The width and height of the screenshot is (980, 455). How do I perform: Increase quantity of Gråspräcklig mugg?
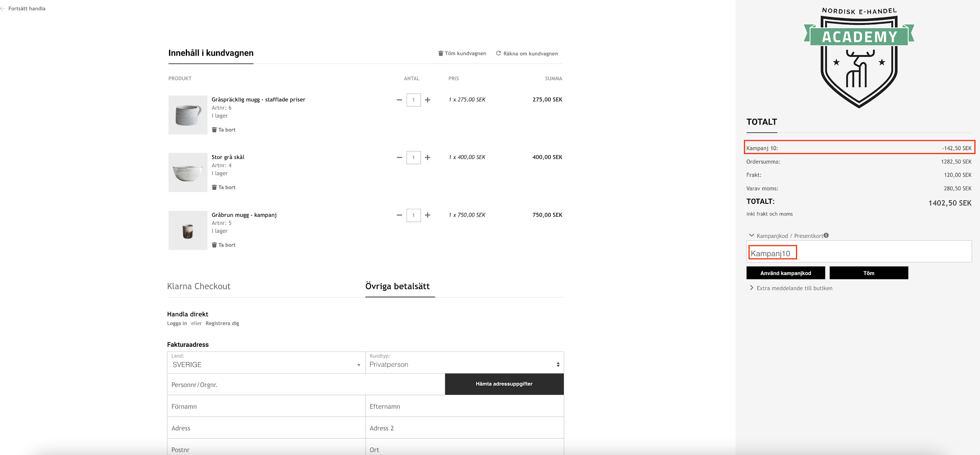point(428,100)
